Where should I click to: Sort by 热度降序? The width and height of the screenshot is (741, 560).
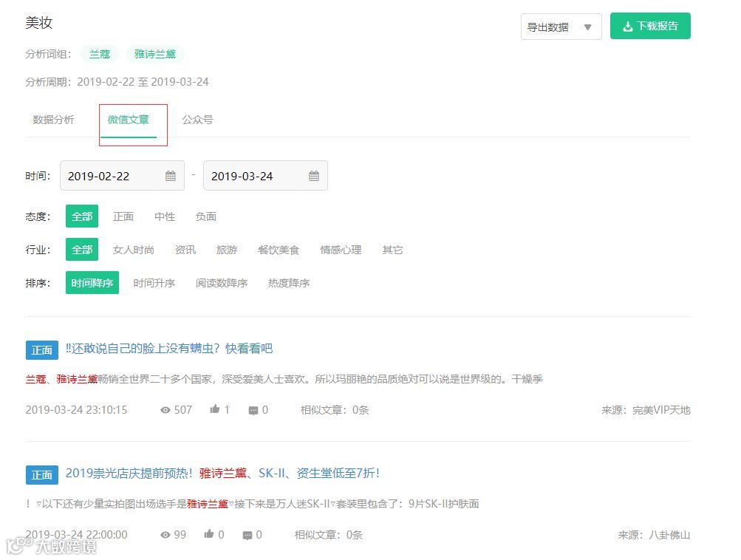[289, 283]
